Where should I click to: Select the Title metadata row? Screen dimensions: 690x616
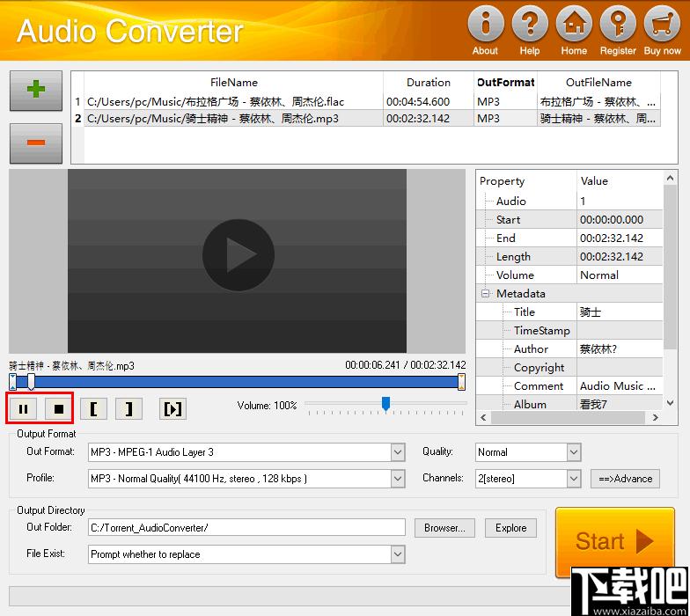click(569, 312)
